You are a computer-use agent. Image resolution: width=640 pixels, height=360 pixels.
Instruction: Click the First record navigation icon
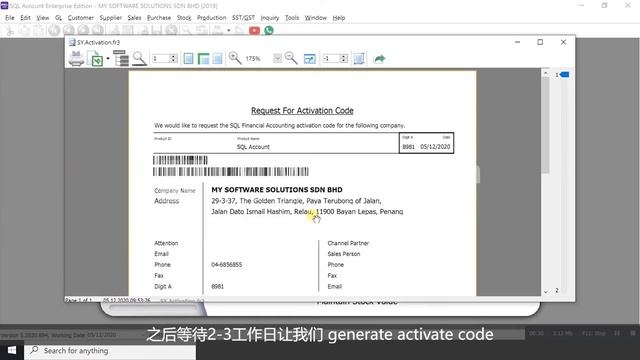tap(54, 31)
